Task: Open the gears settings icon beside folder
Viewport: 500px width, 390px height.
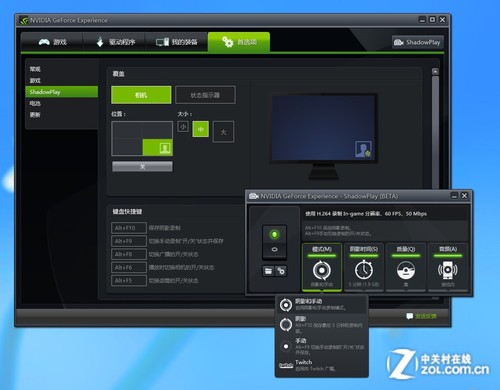Action: [281, 271]
